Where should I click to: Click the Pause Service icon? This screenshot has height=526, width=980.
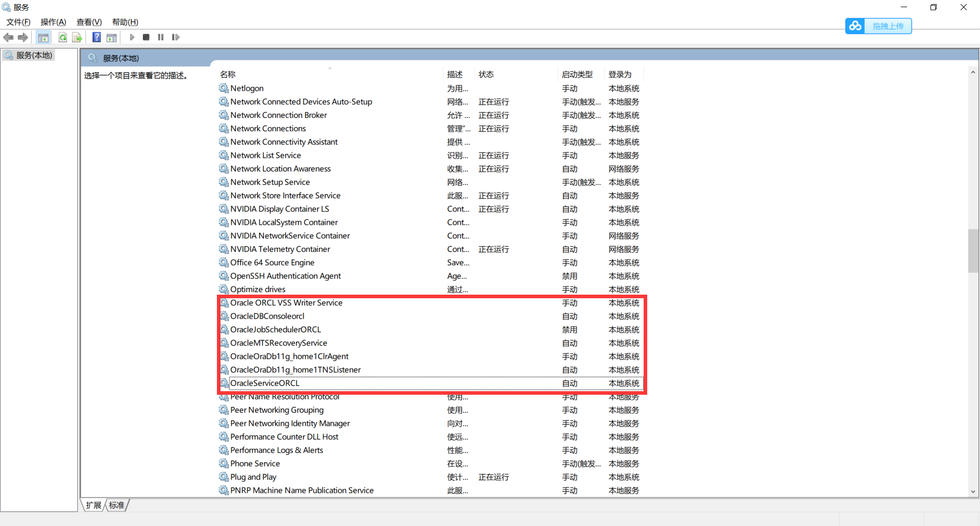tap(161, 37)
